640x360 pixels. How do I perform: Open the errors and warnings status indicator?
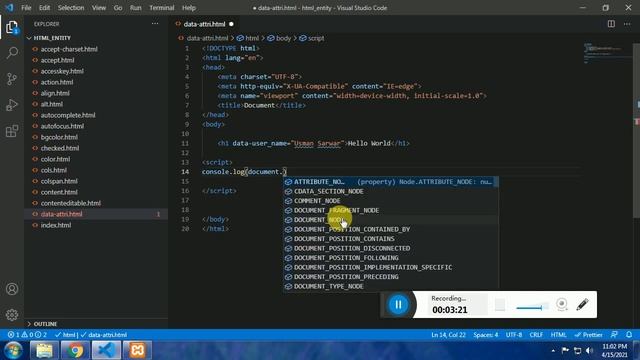point(27,335)
